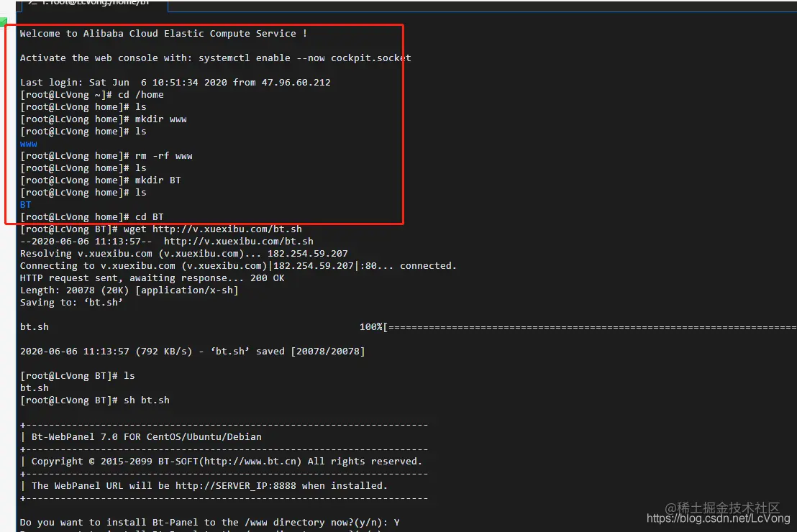Viewport: 797px width, 532px height.
Task: Click the 'Length: 20078 (20K) [application/x-sh]' line
Action: pos(129,290)
